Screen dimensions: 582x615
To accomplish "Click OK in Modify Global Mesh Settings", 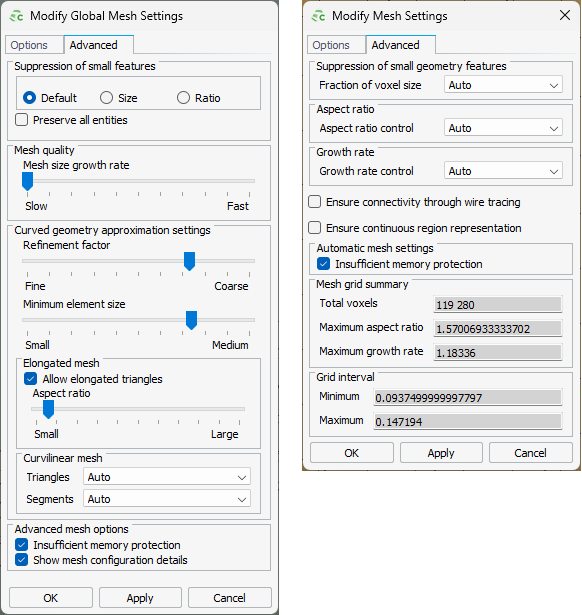I will tap(51, 598).
